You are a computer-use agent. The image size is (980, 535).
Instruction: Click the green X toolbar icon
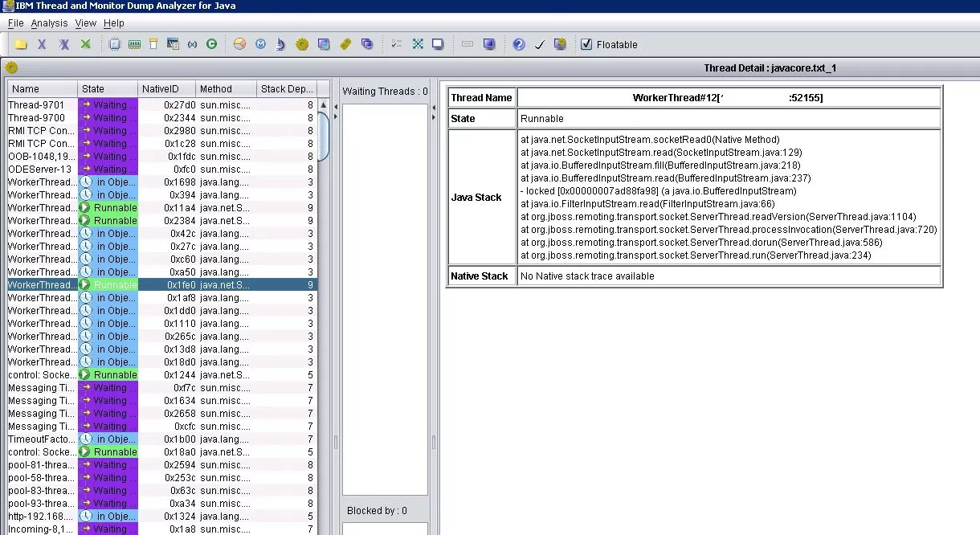85,44
